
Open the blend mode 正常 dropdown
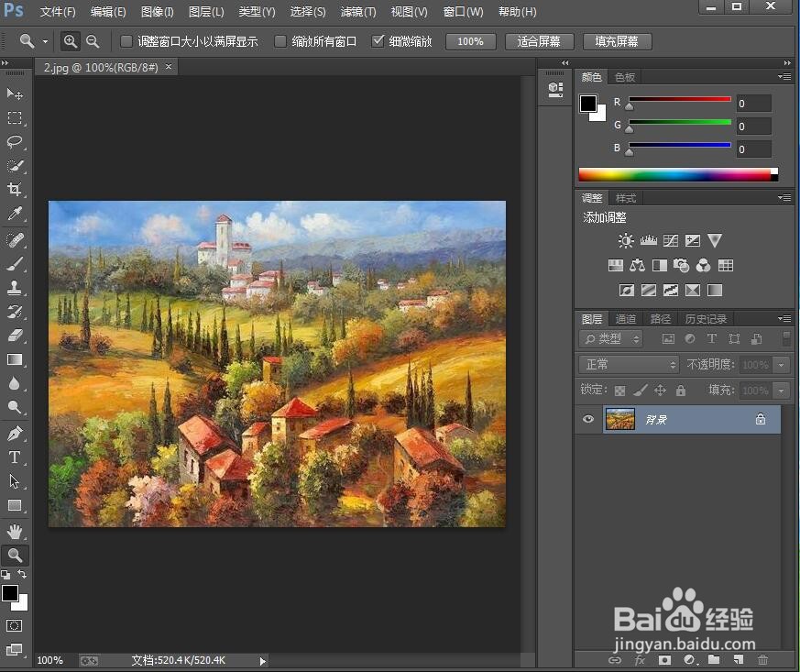tap(629, 364)
